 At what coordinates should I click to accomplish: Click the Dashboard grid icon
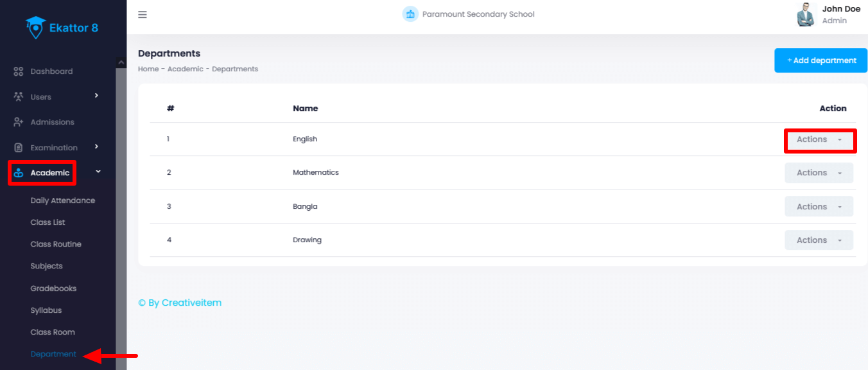[19, 71]
